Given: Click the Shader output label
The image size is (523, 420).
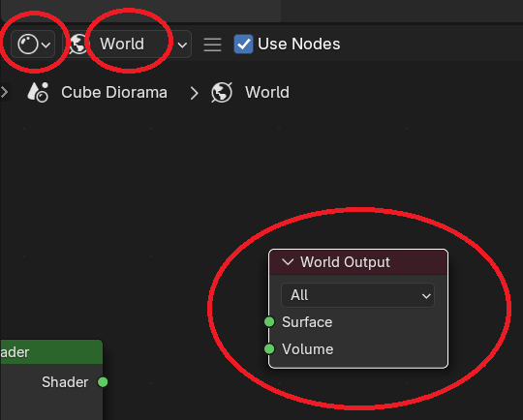Looking at the screenshot, I should (x=65, y=382).
